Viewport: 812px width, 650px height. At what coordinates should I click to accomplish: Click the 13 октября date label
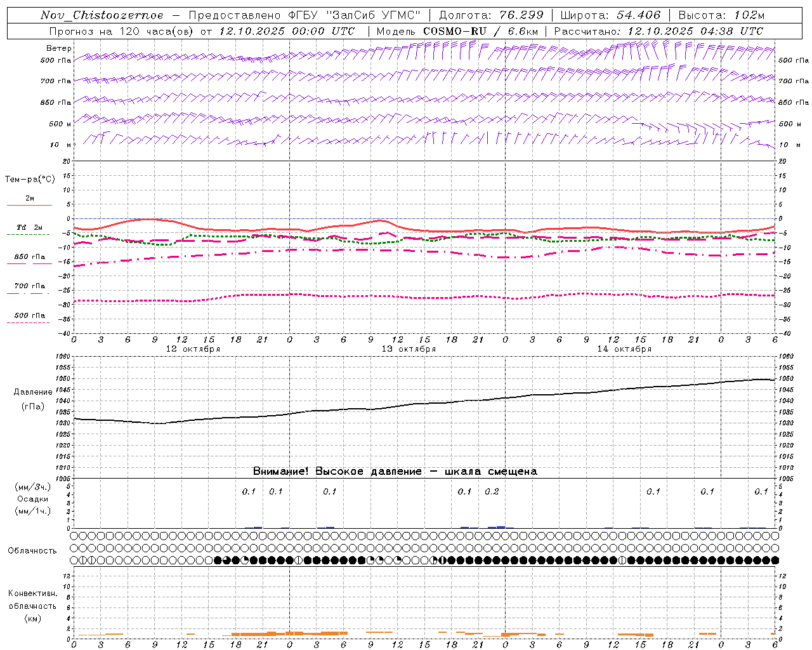[x=409, y=349]
